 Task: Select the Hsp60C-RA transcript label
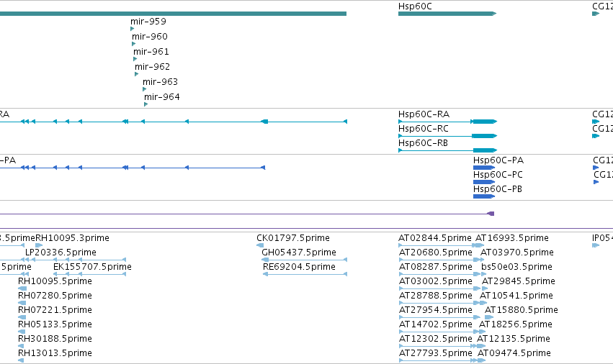click(424, 114)
